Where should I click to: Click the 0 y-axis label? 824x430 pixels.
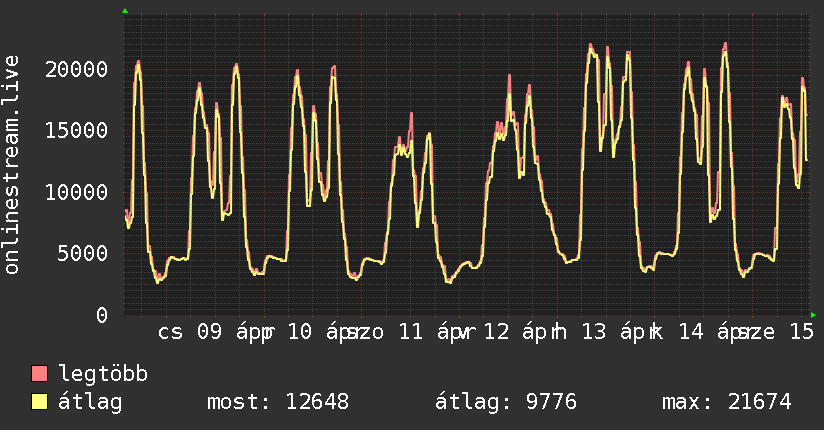pyautogui.click(x=102, y=315)
